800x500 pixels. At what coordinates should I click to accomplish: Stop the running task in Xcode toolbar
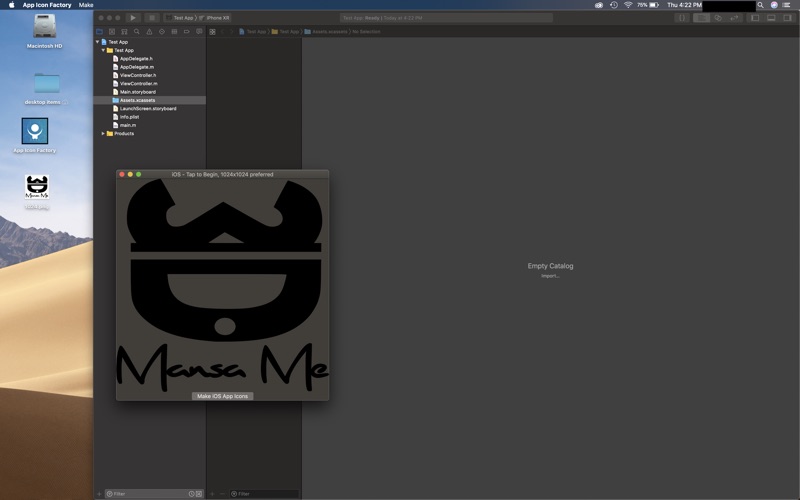coord(152,18)
